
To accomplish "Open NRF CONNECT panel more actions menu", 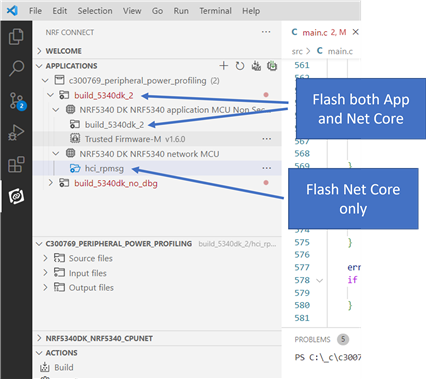I will coord(266,32).
